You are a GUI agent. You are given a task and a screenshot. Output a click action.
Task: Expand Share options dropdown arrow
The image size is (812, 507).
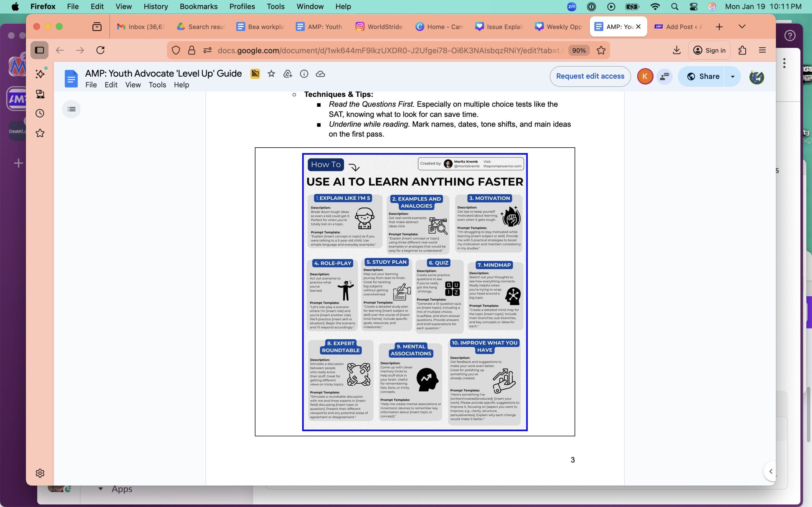coord(732,76)
